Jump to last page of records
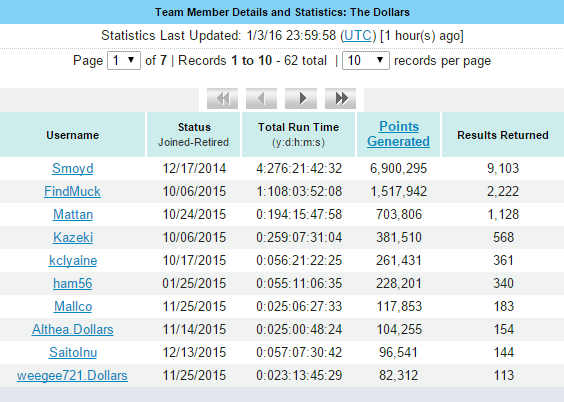This screenshot has height=402, width=564. pos(340,98)
